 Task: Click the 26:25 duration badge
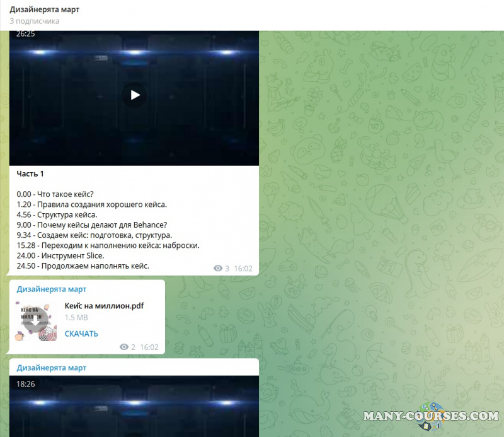pos(26,34)
